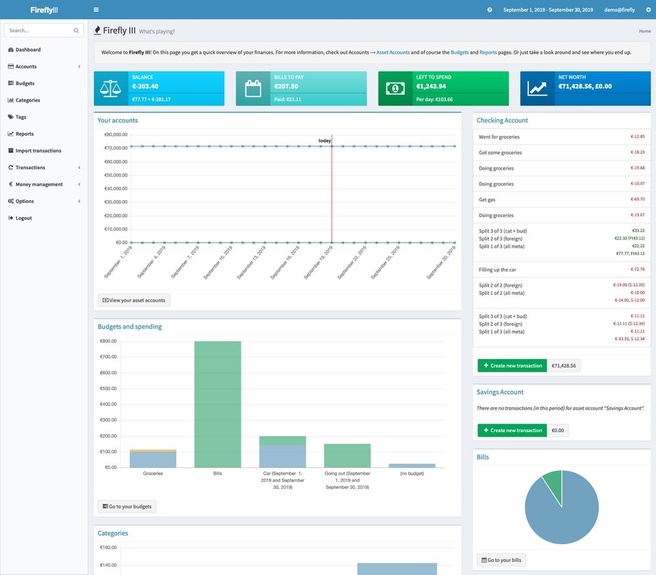Click the Home breadcrumb link
656x575 pixels.
pyautogui.click(x=645, y=31)
